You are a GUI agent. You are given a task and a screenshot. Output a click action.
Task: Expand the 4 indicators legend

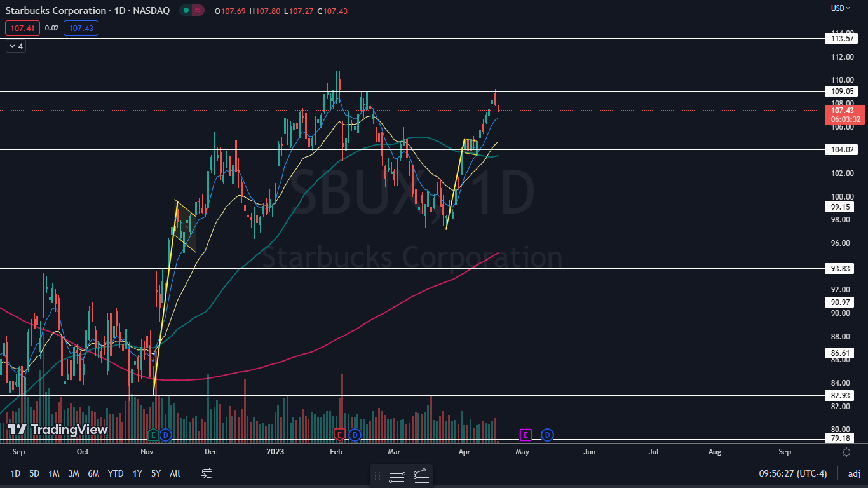click(x=15, y=46)
